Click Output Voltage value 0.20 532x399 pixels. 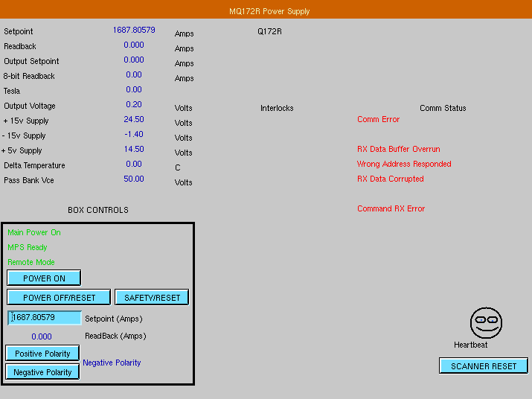pyautogui.click(x=134, y=104)
